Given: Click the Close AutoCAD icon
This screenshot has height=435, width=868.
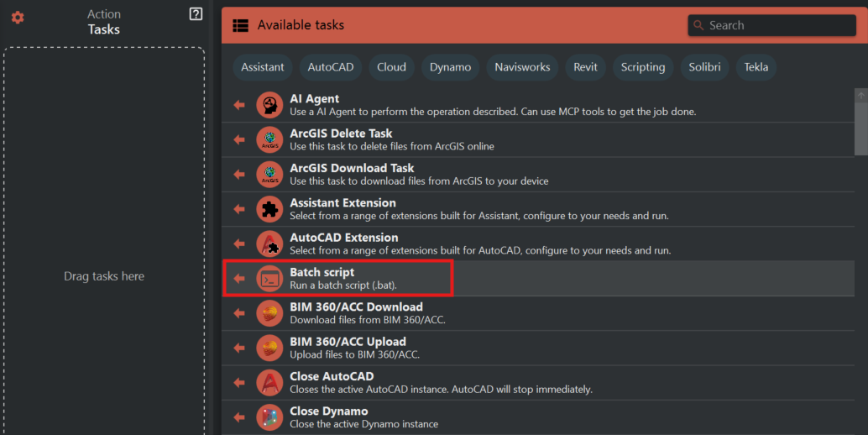Looking at the screenshot, I should point(269,383).
